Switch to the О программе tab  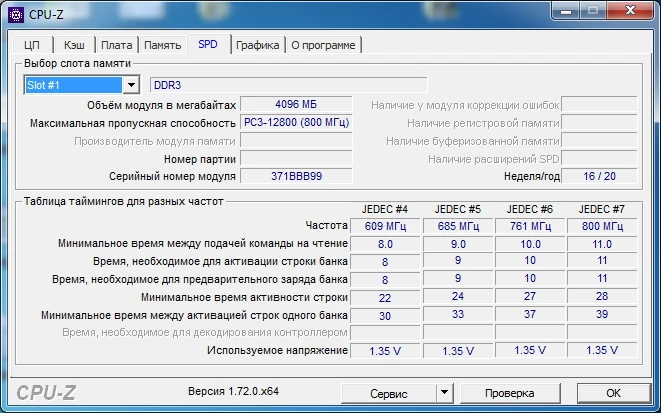(x=323, y=45)
